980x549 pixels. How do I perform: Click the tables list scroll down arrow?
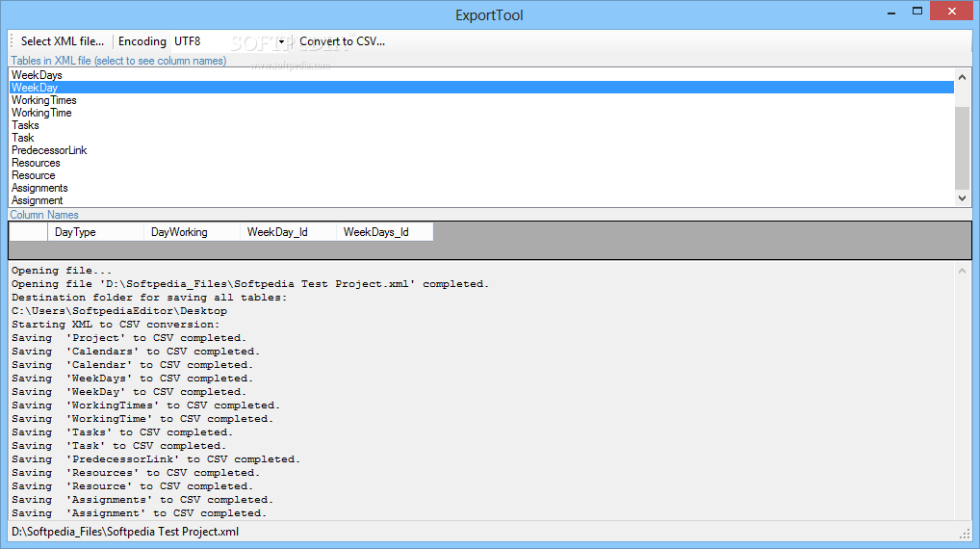click(962, 198)
